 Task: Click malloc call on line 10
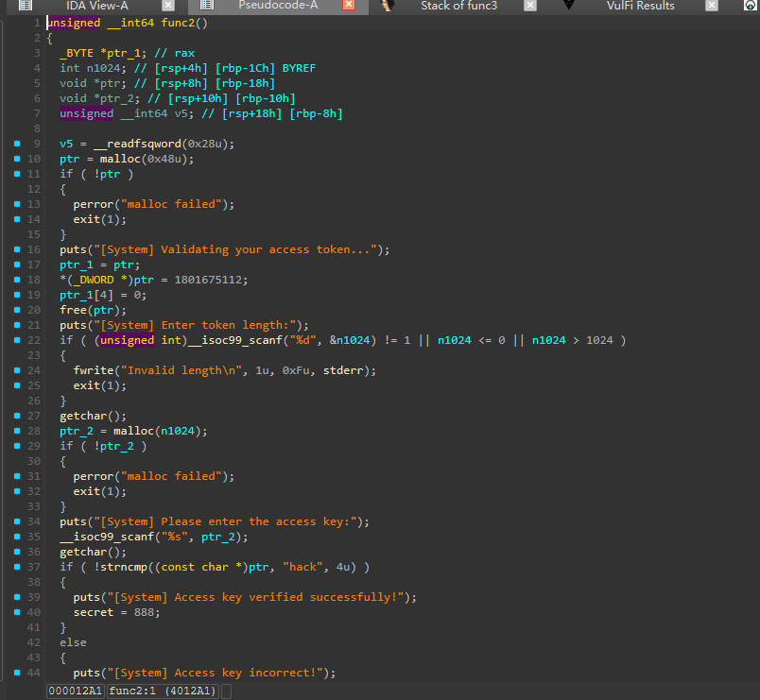[x=120, y=159]
